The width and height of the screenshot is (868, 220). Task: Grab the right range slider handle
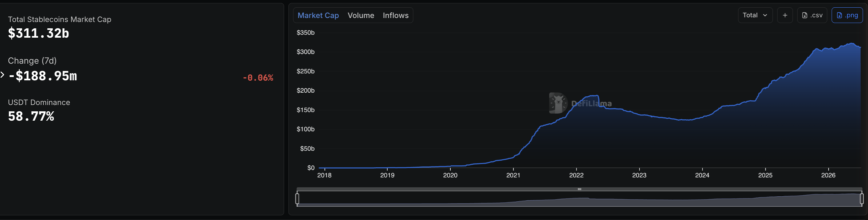[862, 198]
